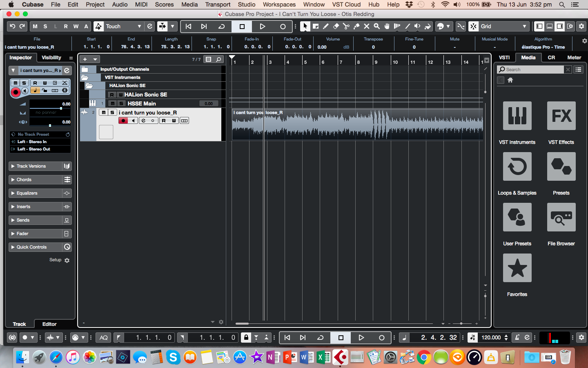
Task: Open the Transport menu
Action: coord(218,4)
